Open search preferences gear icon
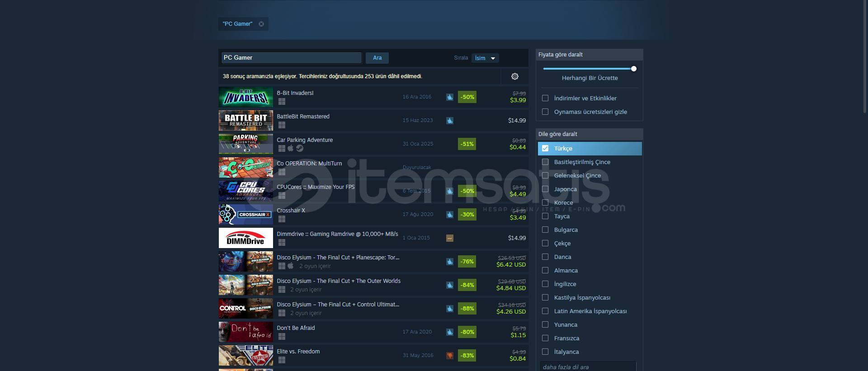The image size is (868, 371). click(515, 76)
